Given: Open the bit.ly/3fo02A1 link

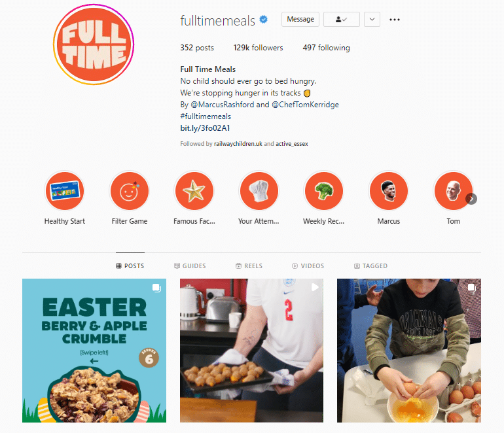Looking at the screenshot, I should click(x=205, y=128).
